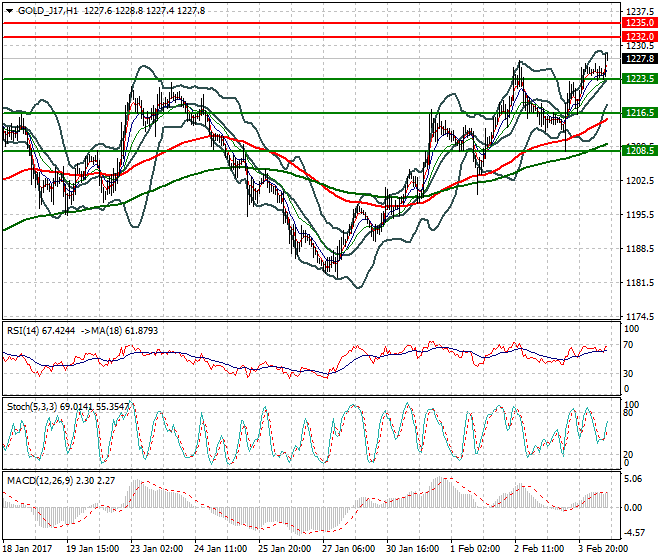Click the ->MA(18) 61.8793 label in RSI panel
This screenshot has height=560, width=660.
pos(119,331)
